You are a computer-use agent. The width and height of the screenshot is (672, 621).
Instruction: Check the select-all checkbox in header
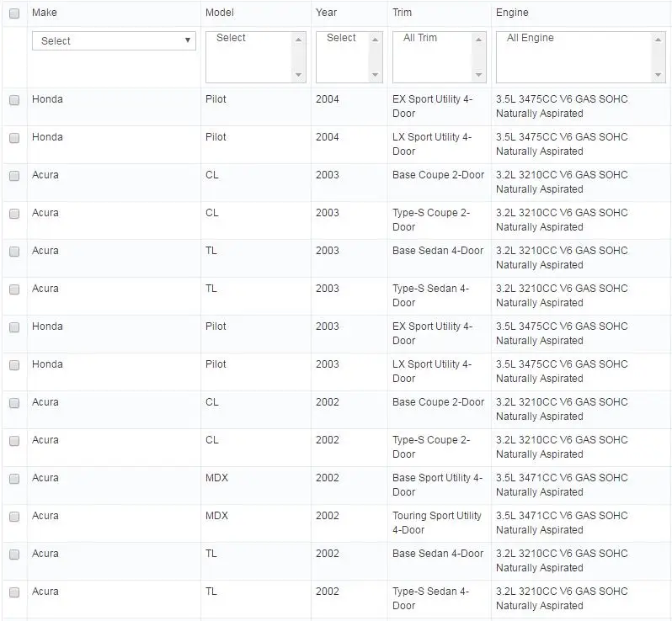[14, 13]
